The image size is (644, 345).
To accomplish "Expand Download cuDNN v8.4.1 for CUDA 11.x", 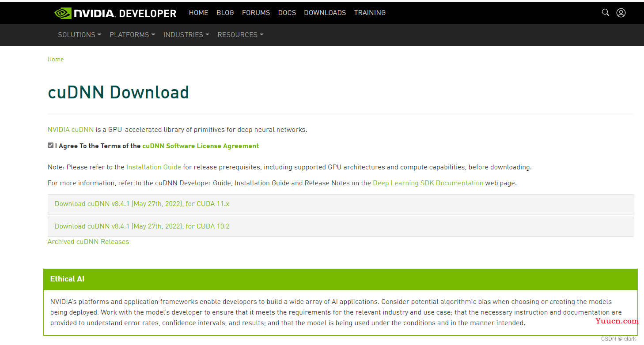I will 340,204.
